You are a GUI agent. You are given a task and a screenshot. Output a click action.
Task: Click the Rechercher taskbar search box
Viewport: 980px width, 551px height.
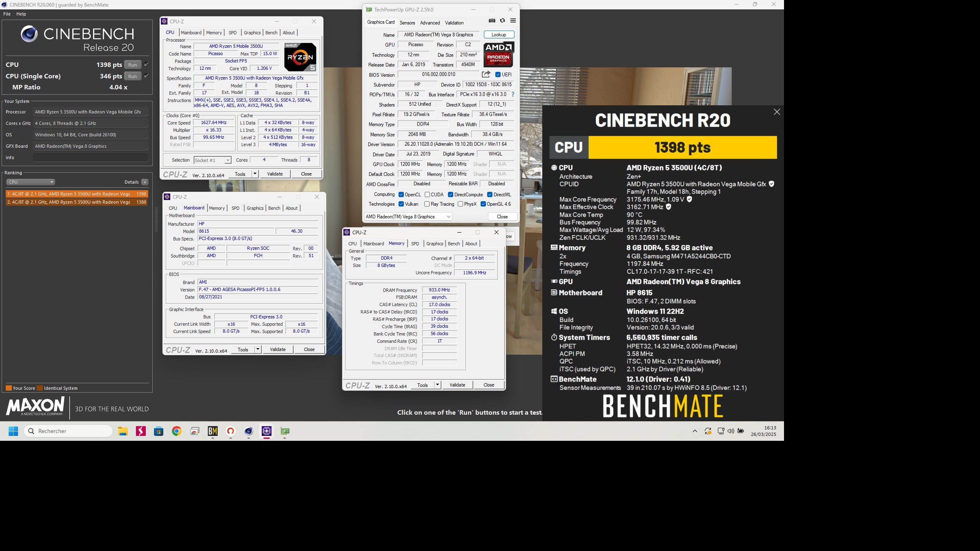[68, 431]
